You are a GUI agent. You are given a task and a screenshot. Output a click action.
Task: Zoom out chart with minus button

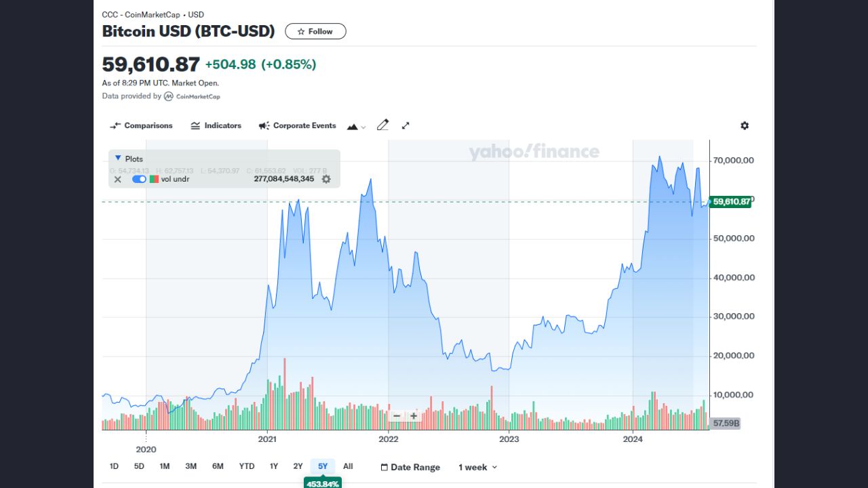click(397, 416)
